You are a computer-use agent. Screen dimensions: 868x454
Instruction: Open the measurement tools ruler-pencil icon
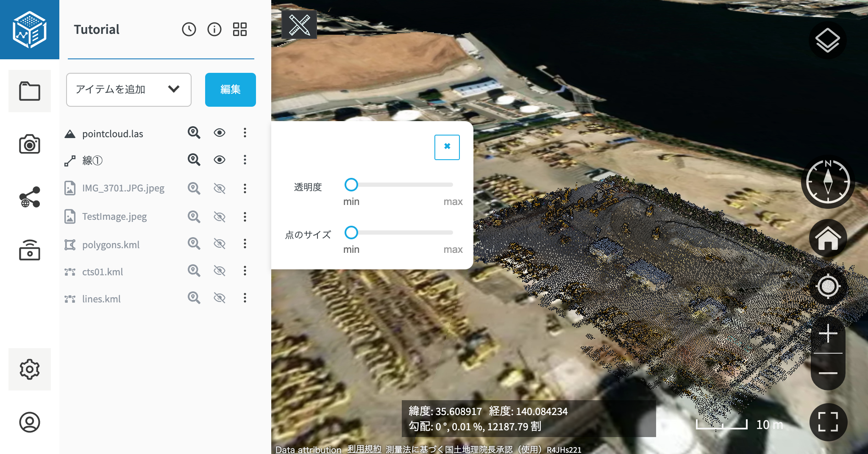(299, 25)
